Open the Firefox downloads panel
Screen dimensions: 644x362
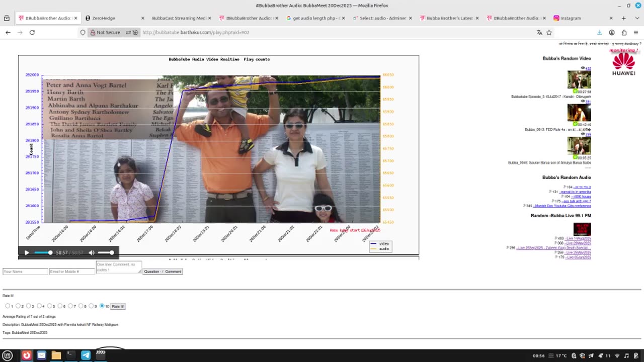coord(599,32)
